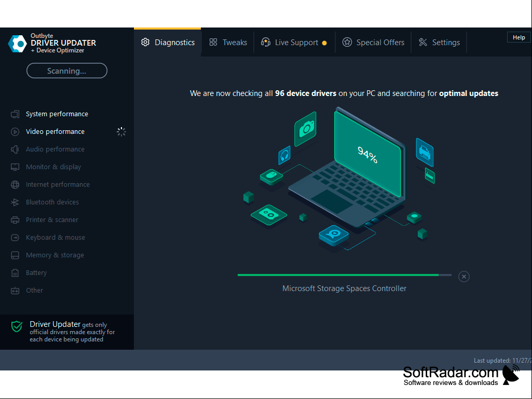Click the Keyboard & mouse icon
The image size is (532, 399).
[x=15, y=238]
